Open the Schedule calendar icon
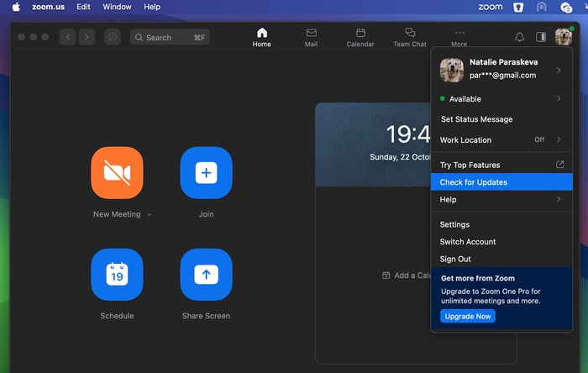Screen dimensions: 588x373 [x=117, y=275]
